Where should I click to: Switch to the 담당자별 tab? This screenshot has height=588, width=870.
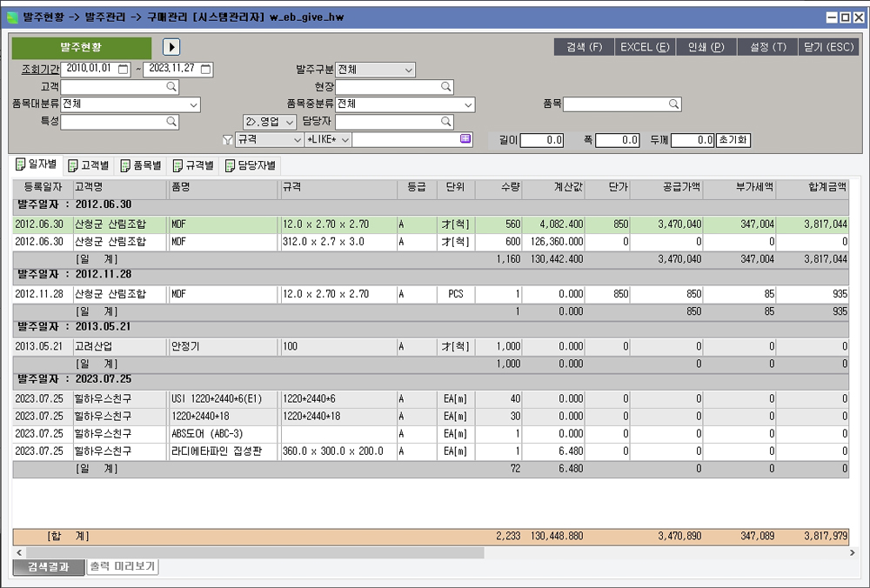pyautogui.click(x=251, y=165)
